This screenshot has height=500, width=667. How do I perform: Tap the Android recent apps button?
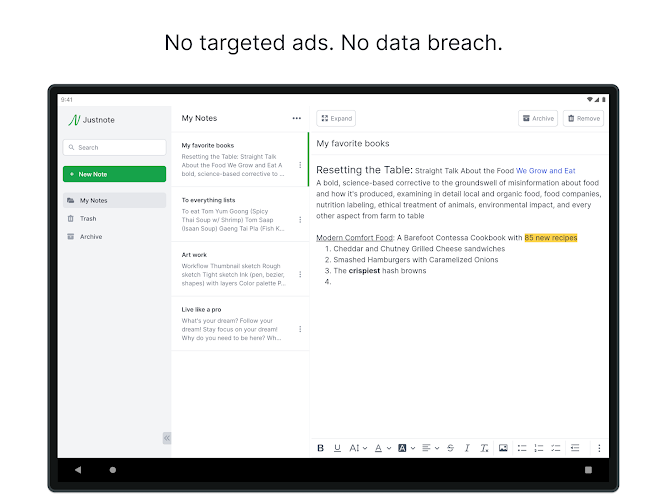click(588, 470)
